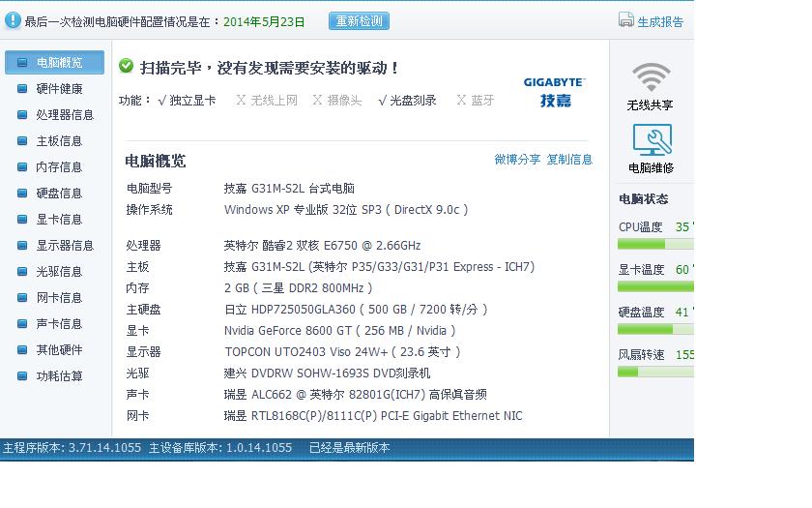Open the 硬件健康 menu item

(x=60, y=89)
